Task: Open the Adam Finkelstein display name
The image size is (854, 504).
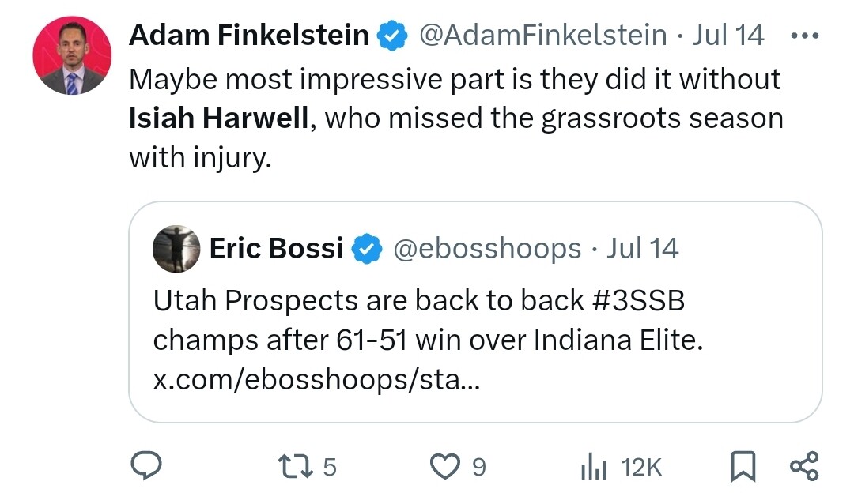Action: [x=249, y=36]
